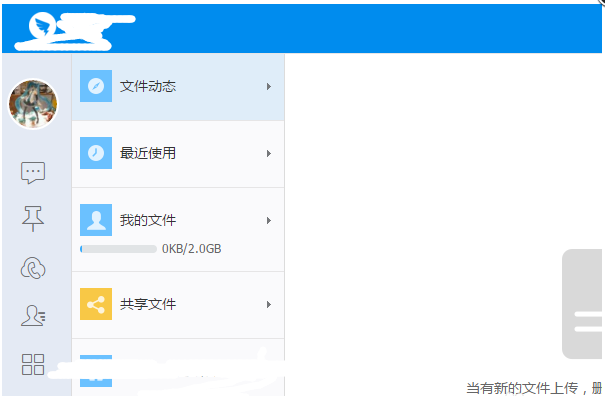605x404 pixels.
Task: Open the phone calls icon in sidebar
Action: [x=33, y=268]
